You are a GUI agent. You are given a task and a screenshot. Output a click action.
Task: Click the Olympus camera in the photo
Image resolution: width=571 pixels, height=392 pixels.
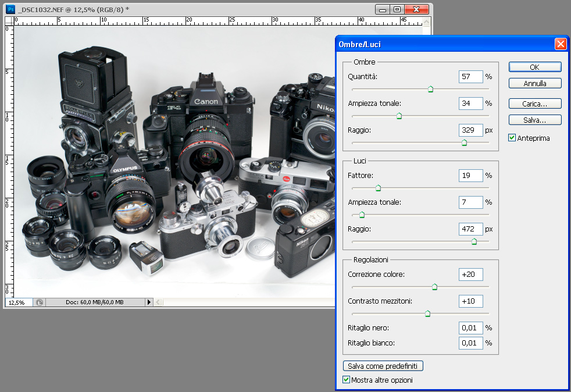coord(119,190)
